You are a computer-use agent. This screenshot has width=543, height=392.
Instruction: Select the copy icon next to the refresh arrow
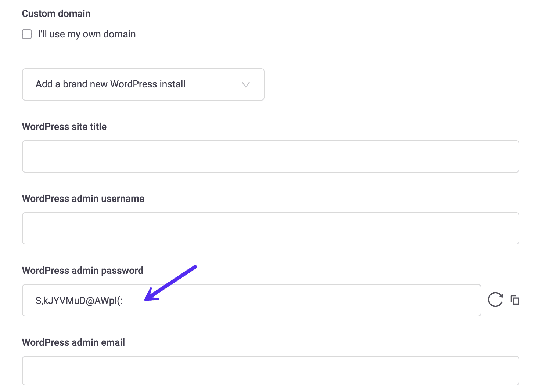click(515, 300)
